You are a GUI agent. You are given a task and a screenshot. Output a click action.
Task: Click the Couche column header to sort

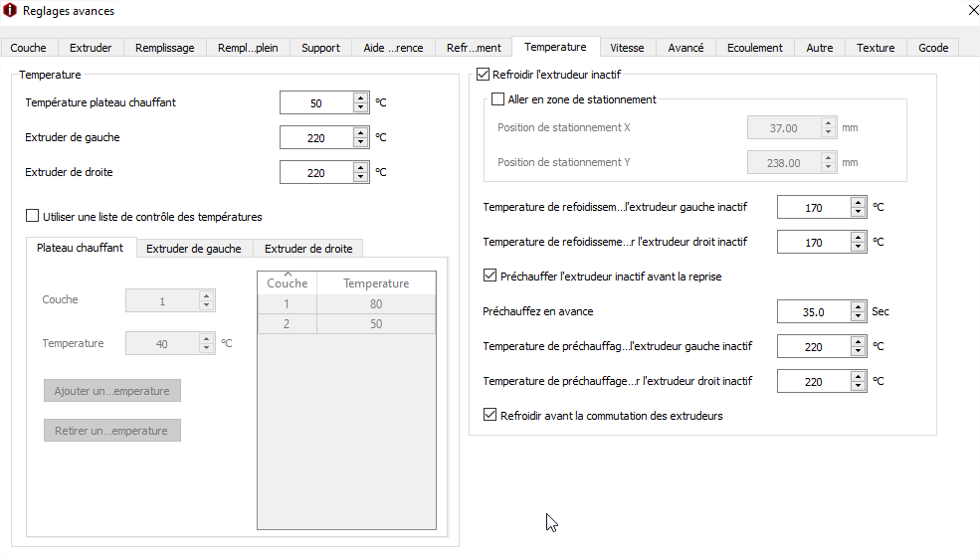click(x=287, y=283)
